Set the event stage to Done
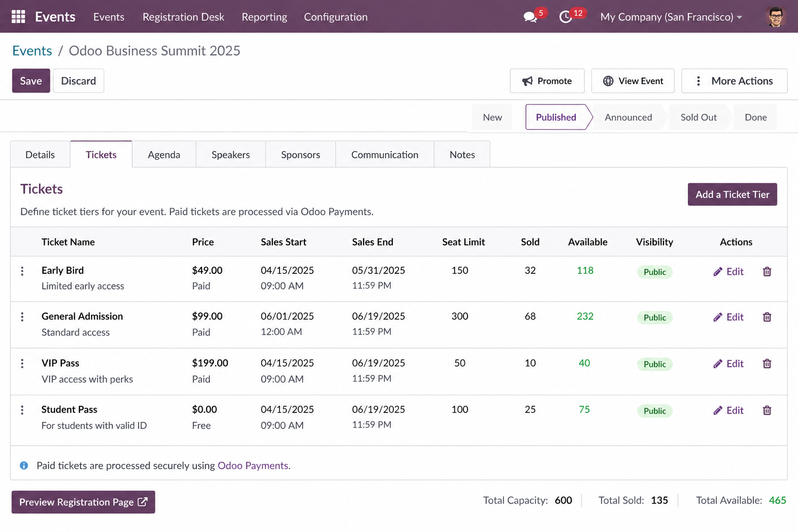Screen dimensions: 798x532 pos(756,117)
